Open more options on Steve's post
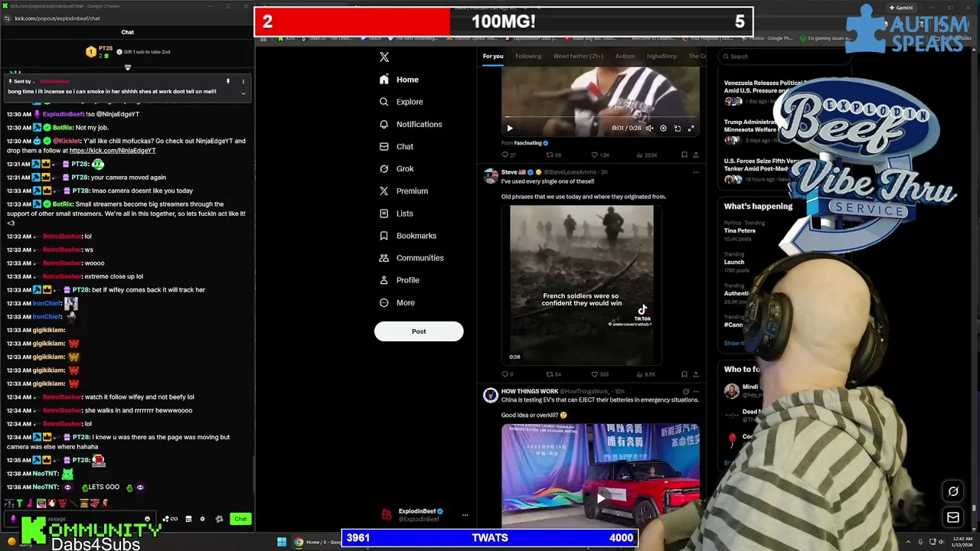The image size is (980, 551). click(696, 172)
